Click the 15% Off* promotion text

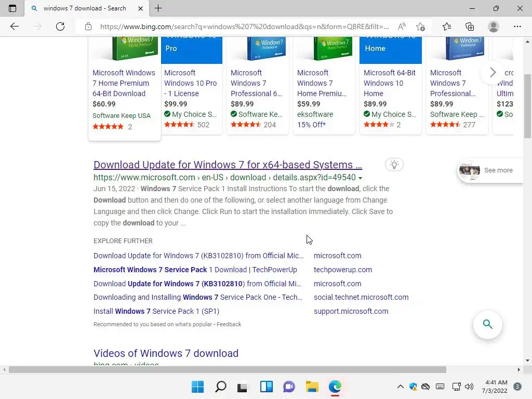pos(312,125)
